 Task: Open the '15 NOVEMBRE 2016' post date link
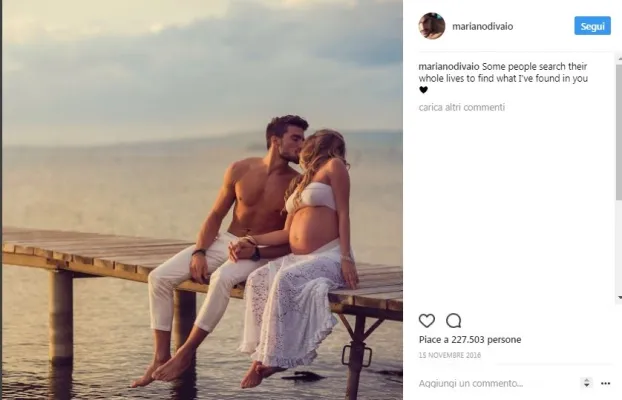click(448, 356)
